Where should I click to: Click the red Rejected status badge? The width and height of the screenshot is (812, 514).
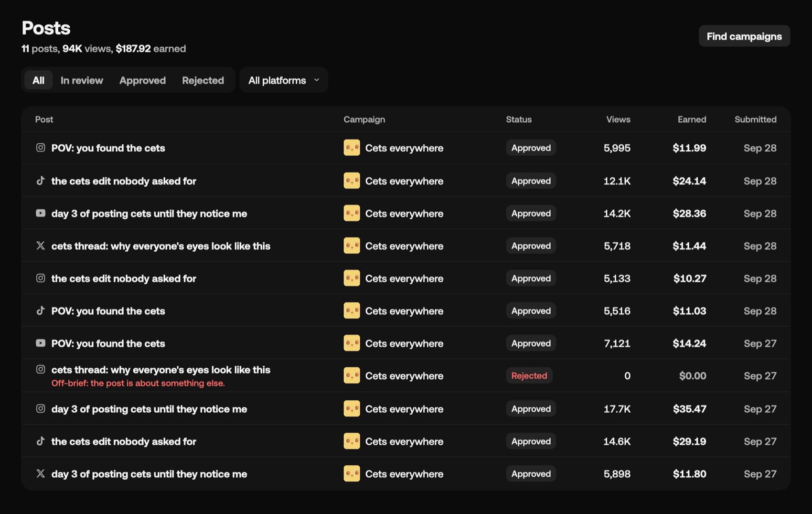click(529, 375)
